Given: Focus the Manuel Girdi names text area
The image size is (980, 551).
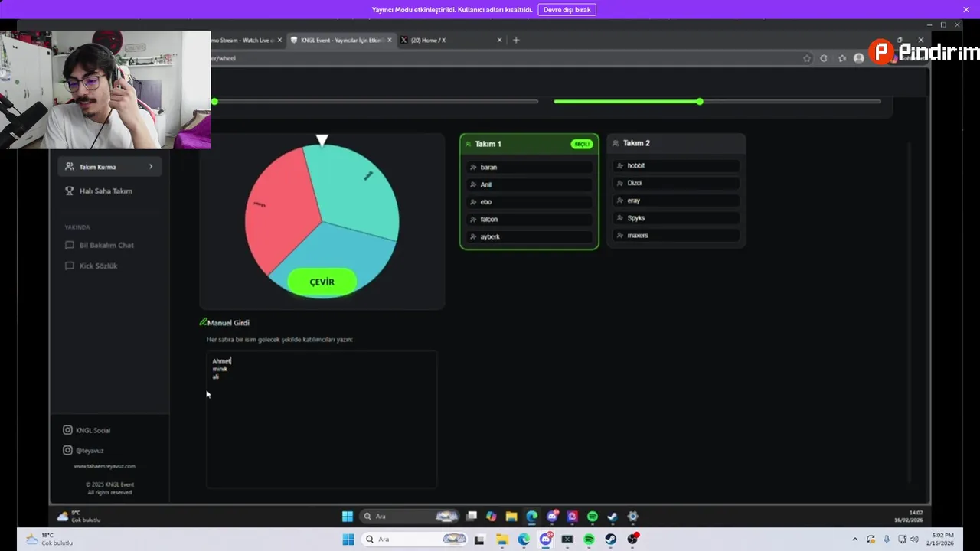Looking at the screenshot, I should point(322,419).
